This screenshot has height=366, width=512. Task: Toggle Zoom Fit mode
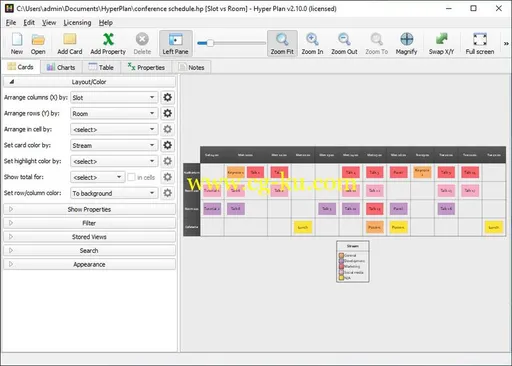tap(282, 43)
